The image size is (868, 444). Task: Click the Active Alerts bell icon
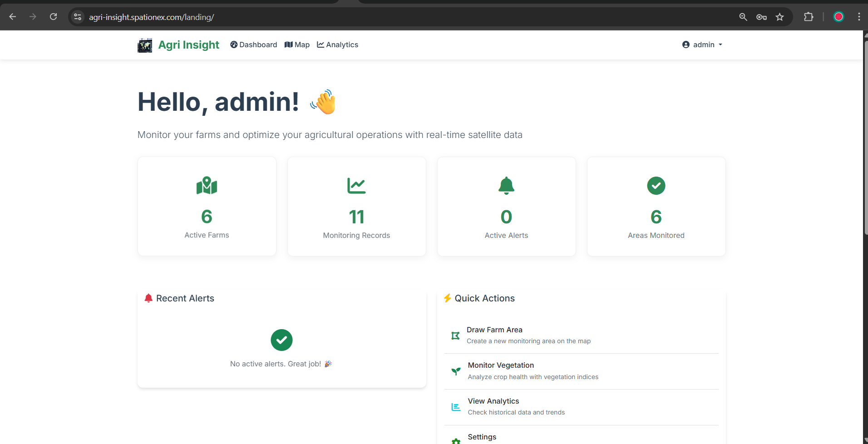pyautogui.click(x=506, y=186)
